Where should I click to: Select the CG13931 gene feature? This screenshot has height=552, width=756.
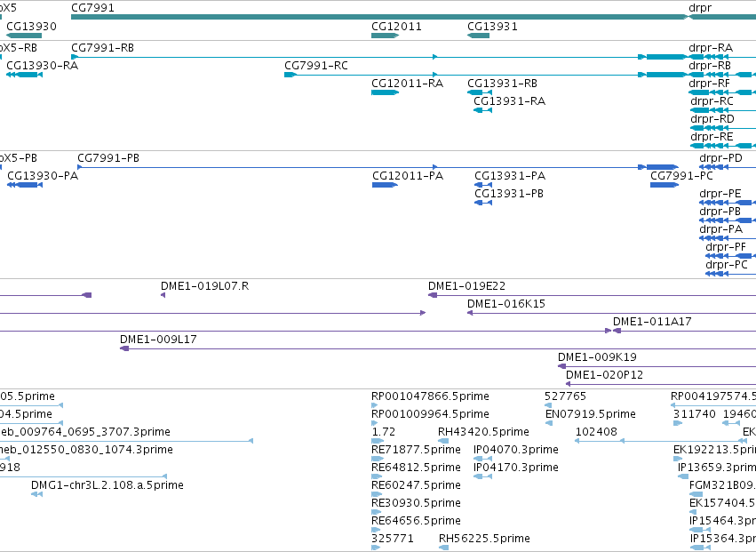coord(478,36)
